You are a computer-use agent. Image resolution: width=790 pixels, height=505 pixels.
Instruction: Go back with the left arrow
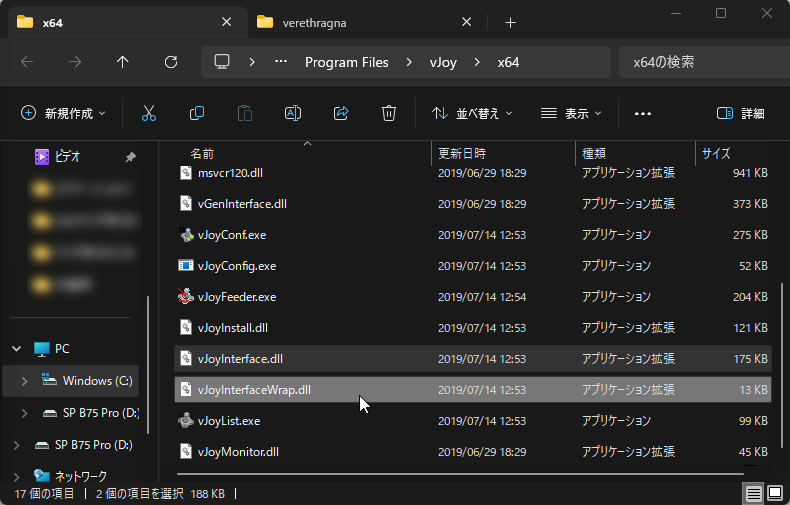coord(27,62)
